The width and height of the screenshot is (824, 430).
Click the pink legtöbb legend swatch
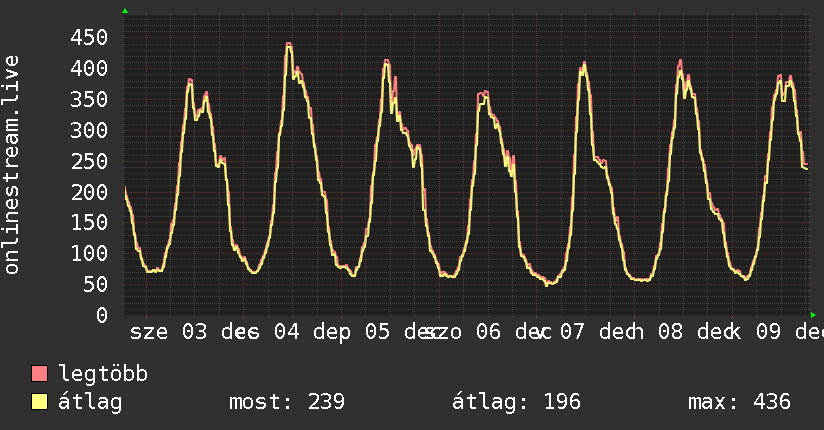(x=39, y=373)
